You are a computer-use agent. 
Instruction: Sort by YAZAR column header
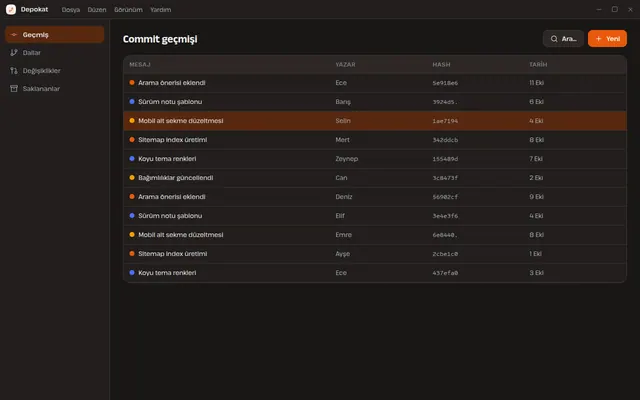345,64
